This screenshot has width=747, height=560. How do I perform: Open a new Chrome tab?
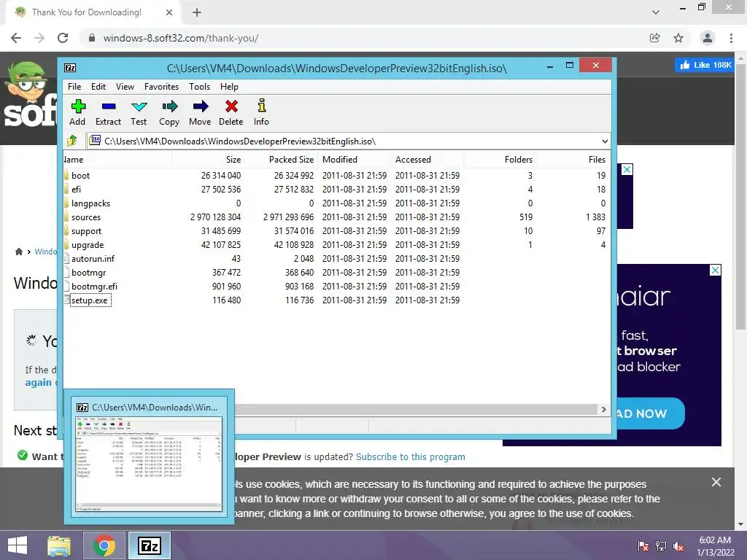coord(197,12)
